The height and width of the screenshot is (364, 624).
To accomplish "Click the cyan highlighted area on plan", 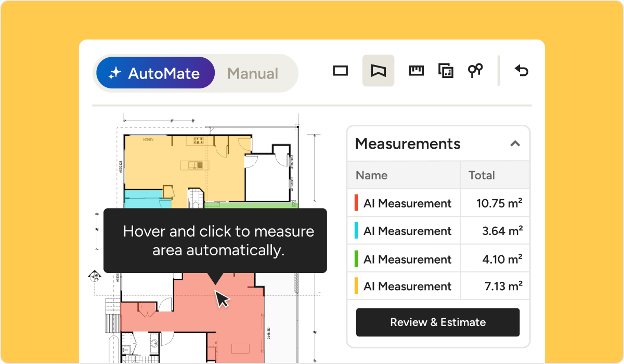I will (x=140, y=199).
